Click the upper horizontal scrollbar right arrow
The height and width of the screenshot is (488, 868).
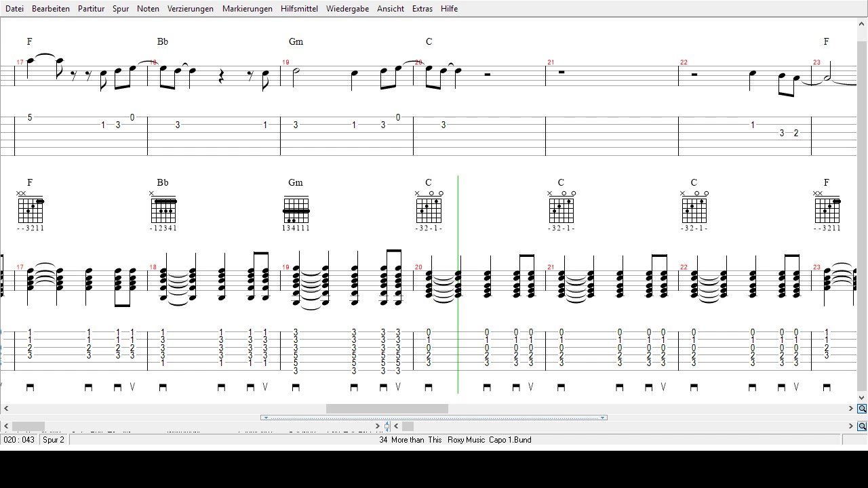850,409
